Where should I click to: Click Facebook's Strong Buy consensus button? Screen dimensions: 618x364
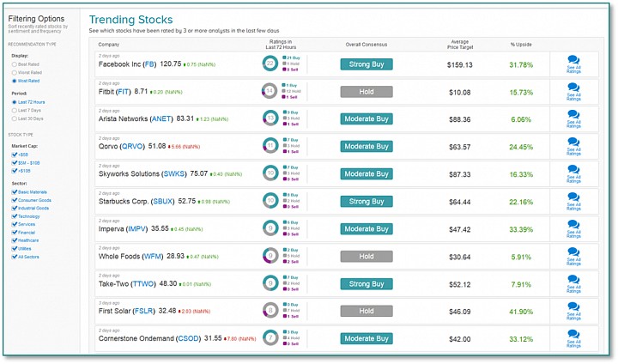tap(367, 64)
